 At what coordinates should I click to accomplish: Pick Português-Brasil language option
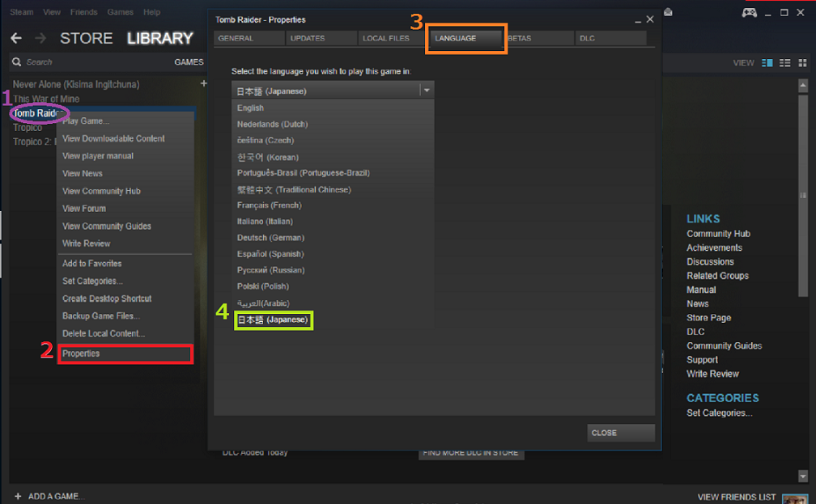[x=333, y=172]
